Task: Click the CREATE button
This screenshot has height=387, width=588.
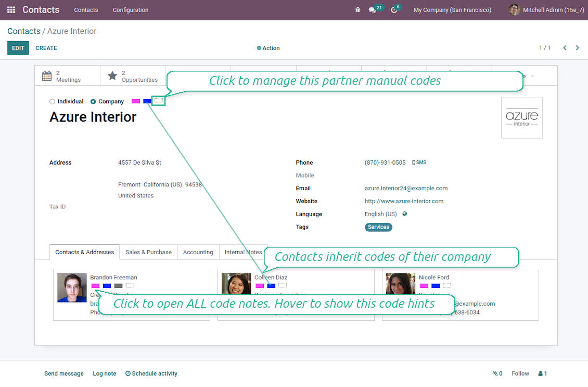Action: tap(46, 48)
